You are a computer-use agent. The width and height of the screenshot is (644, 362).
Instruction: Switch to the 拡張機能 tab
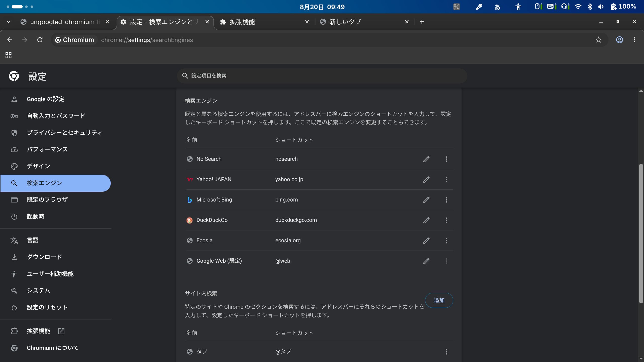[x=264, y=22]
